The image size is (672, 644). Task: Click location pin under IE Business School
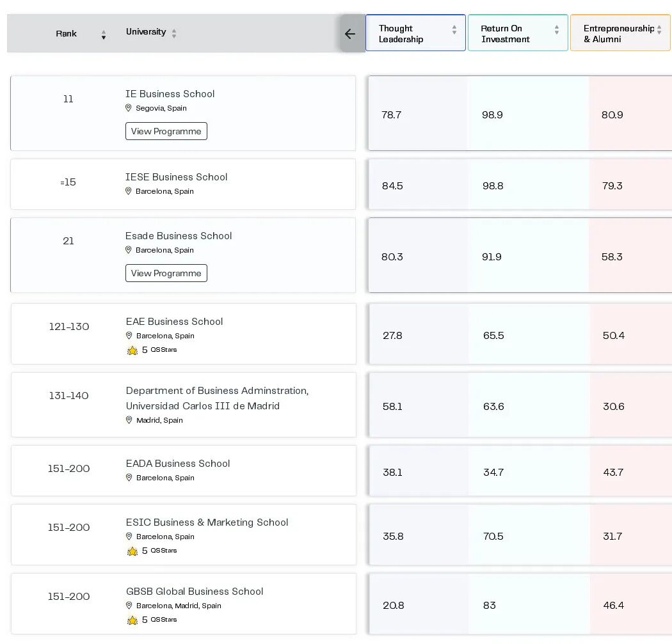(x=128, y=108)
